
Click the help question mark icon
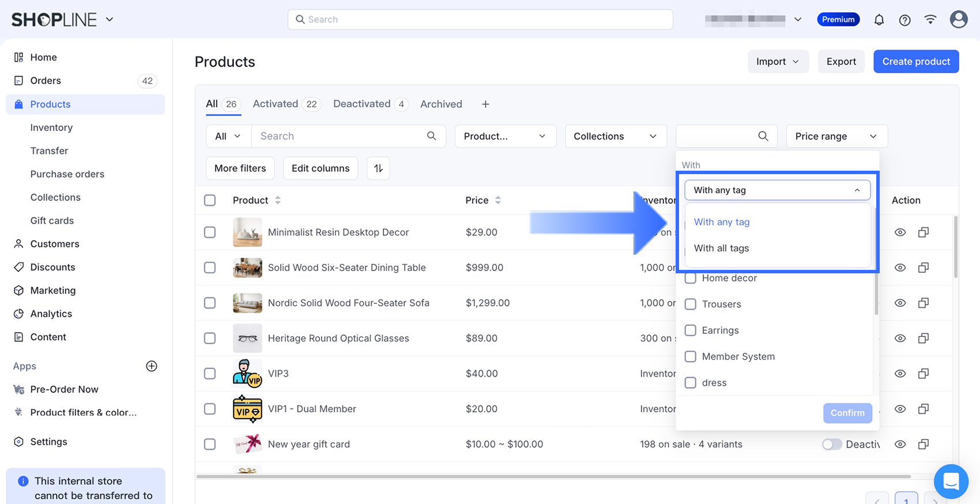click(x=904, y=20)
